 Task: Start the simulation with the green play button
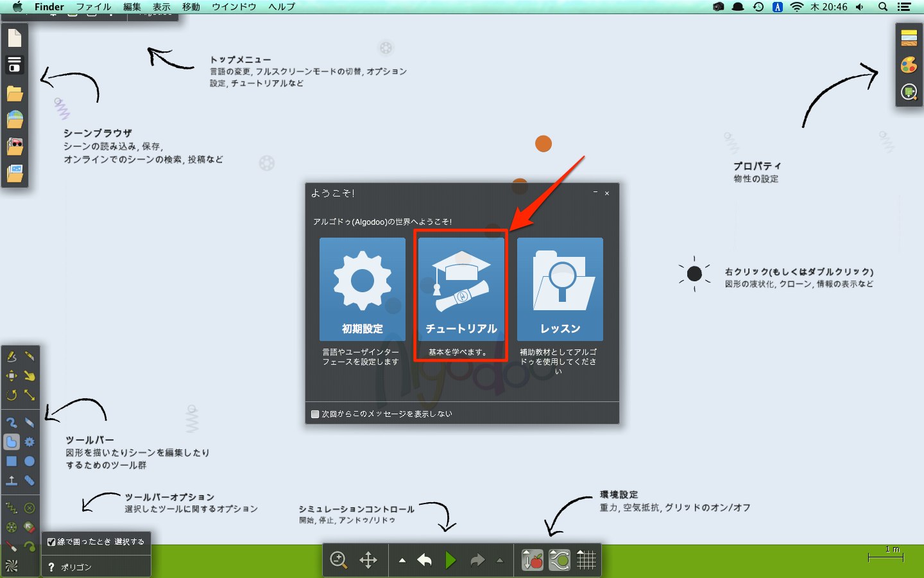[x=450, y=560]
